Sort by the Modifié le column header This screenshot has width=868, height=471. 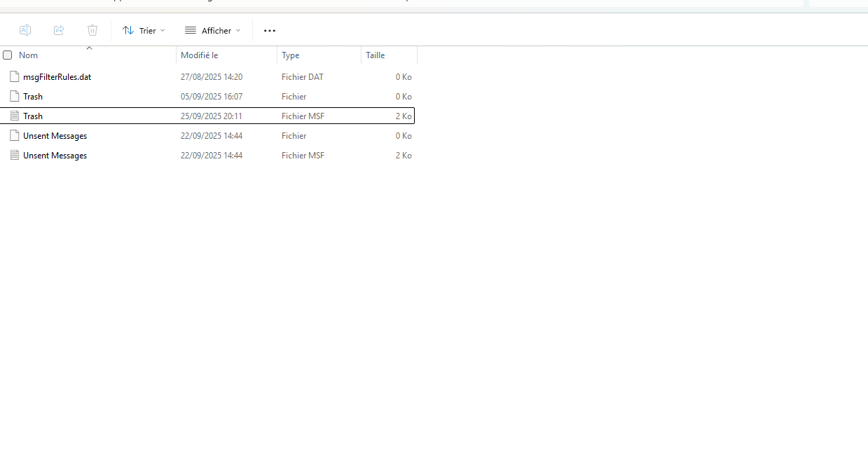tap(200, 55)
